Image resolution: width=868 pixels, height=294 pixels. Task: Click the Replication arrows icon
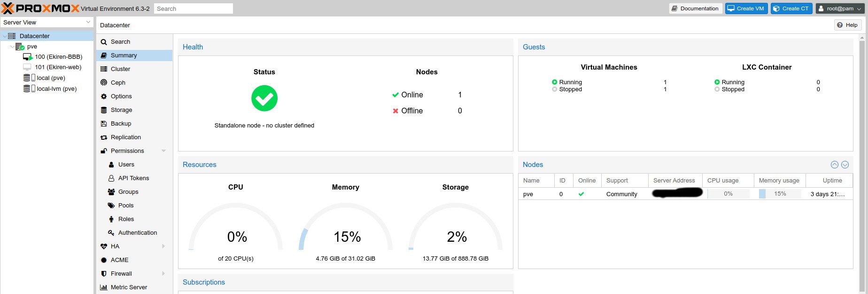pos(104,137)
